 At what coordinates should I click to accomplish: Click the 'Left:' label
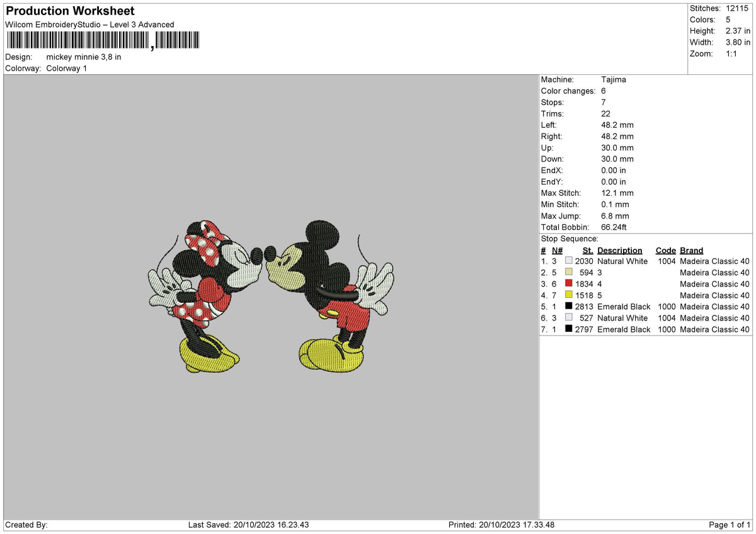[x=549, y=125]
